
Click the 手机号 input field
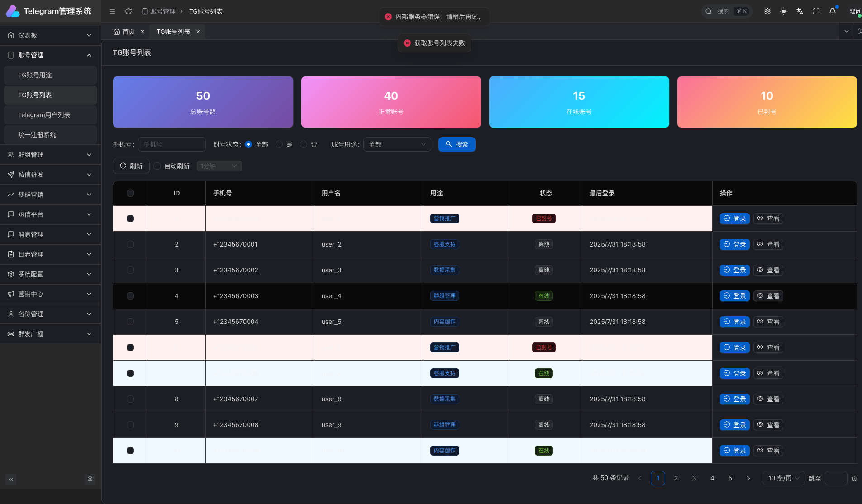tap(172, 144)
